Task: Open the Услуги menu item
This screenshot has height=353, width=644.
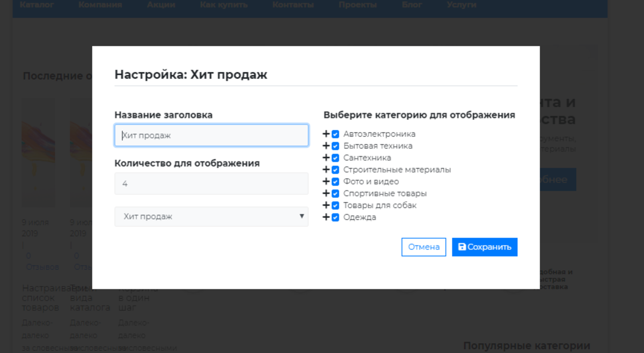Action: pyautogui.click(x=462, y=5)
